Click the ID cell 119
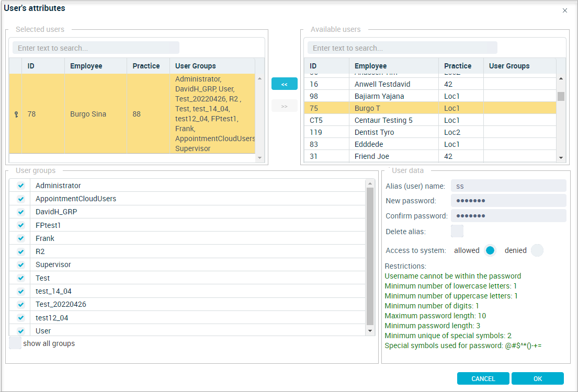This screenshot has width=578, height=392. click(x=326, y=132)
